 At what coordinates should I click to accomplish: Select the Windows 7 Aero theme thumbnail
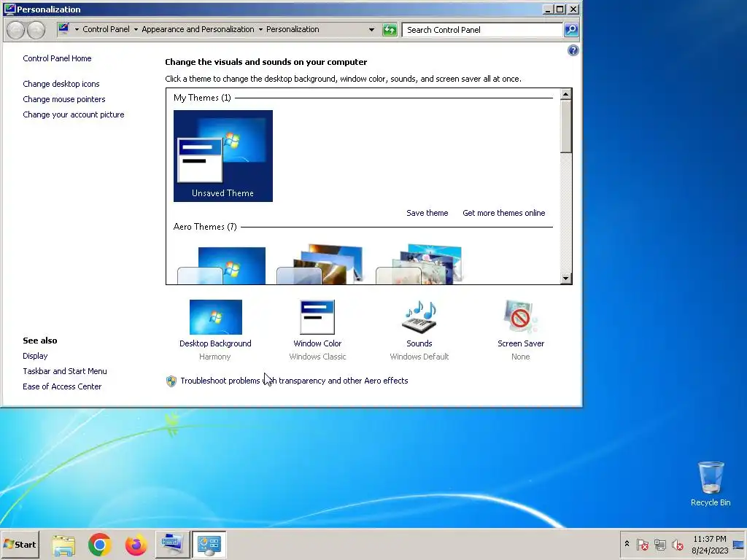coord(222,265)
